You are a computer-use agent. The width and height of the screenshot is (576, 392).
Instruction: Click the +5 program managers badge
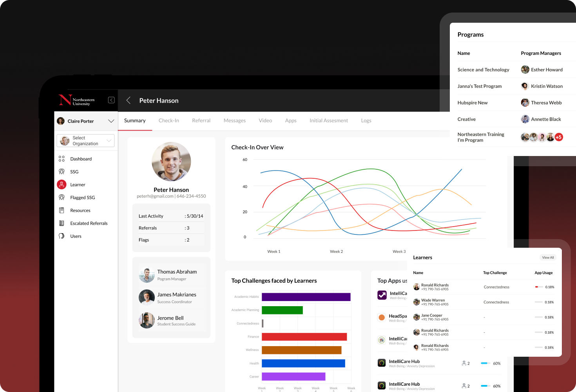(x=559, y=137)
